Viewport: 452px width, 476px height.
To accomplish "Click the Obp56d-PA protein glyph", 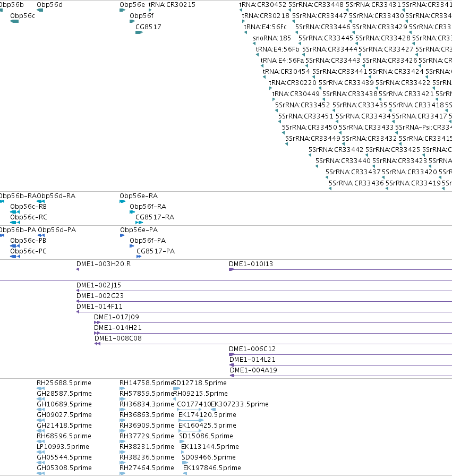I will 41,235.
